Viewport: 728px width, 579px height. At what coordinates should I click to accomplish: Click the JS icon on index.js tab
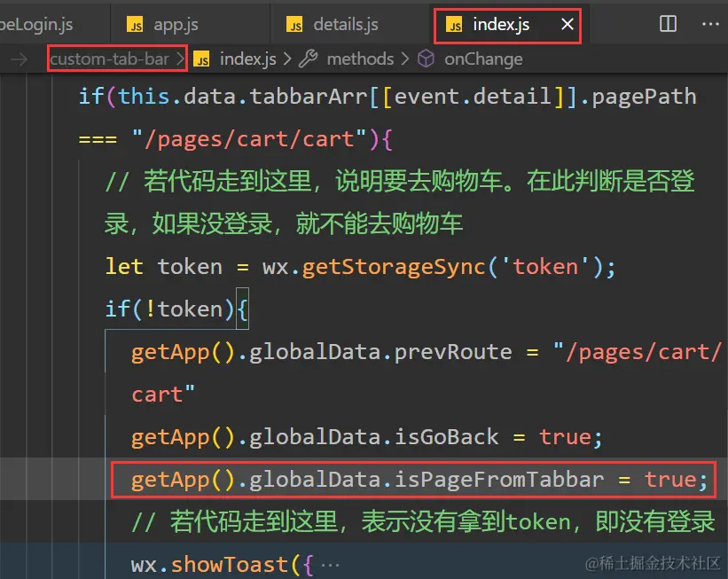coord(454,25)
